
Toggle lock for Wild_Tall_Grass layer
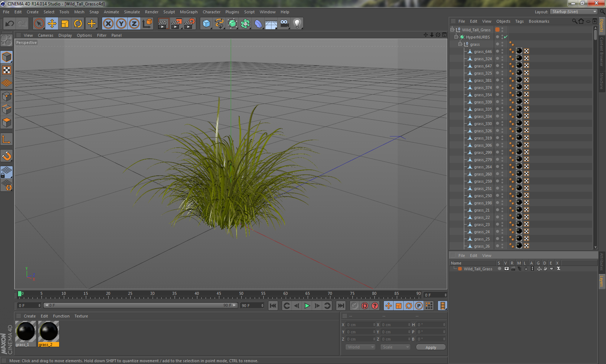click(x=526, y=268)
